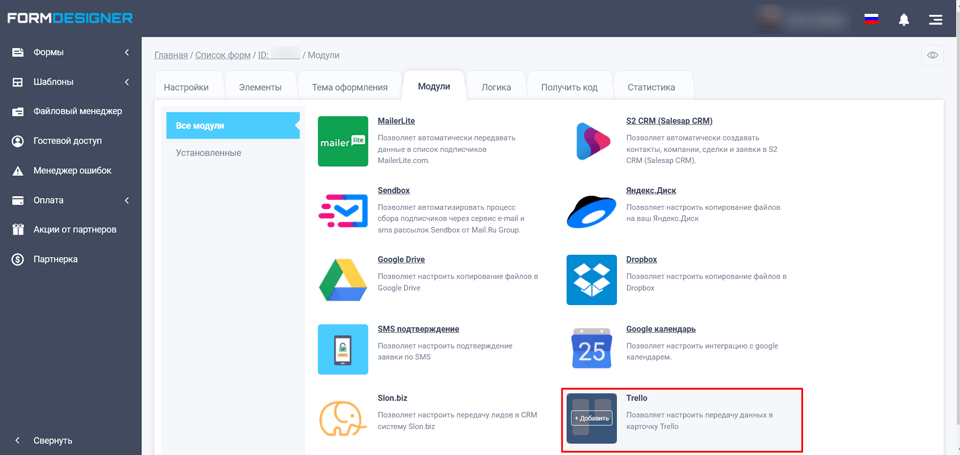This screenshot has height=455, width=960.
Task: Open the S2 CRM (Salesap CRM) link
Action: (x=669, y=121)
